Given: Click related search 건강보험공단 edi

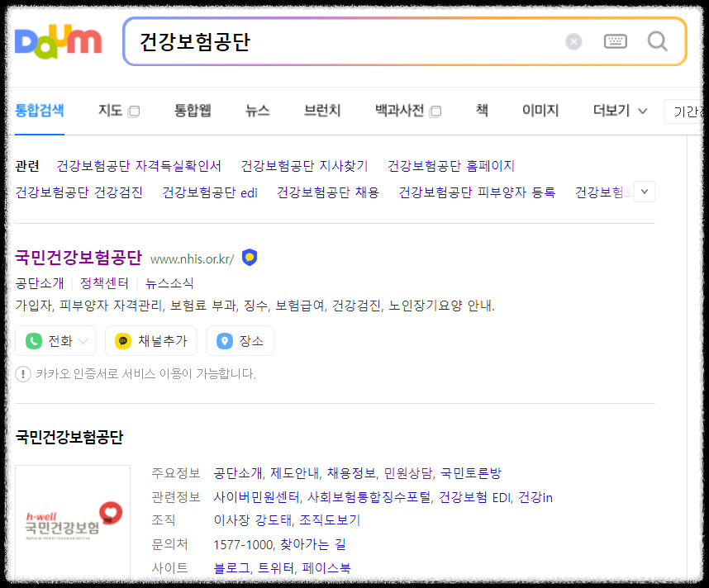Looking at the screenshot, I should point(210,192).
